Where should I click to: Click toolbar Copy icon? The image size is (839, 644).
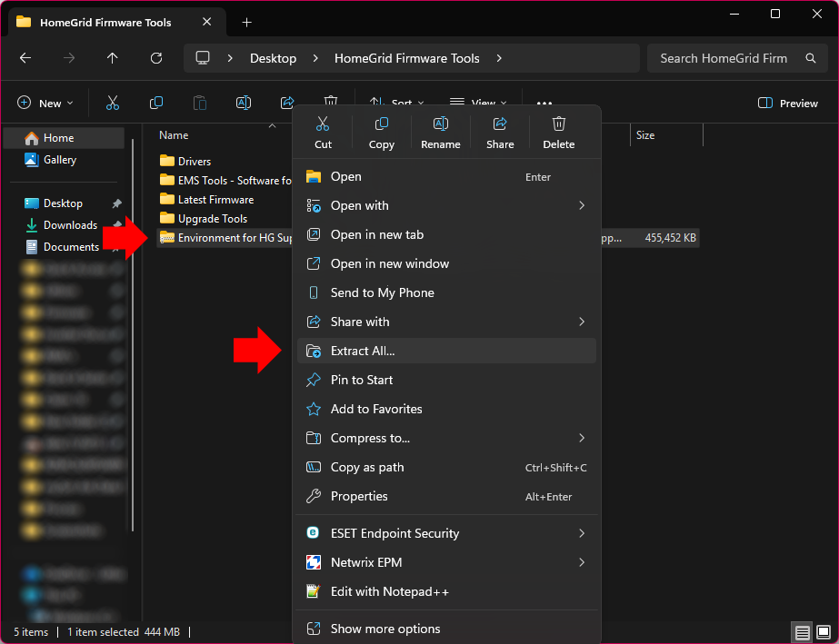pos(156,103)
